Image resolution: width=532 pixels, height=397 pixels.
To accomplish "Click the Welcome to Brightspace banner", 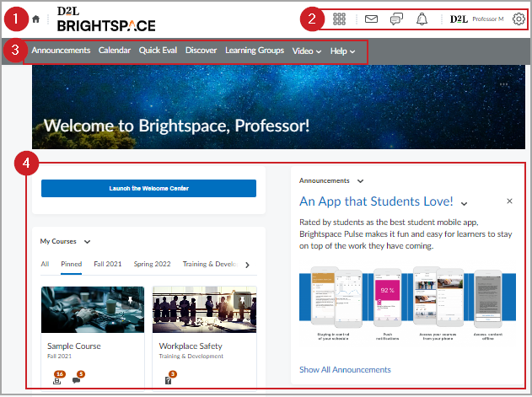I will point(278,107).
